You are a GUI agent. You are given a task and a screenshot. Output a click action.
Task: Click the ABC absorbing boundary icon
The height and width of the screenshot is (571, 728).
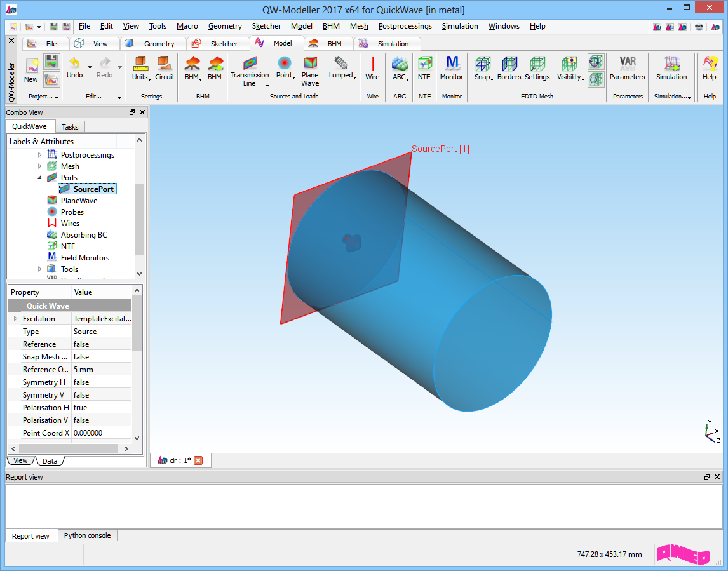(x=400, y=63)
